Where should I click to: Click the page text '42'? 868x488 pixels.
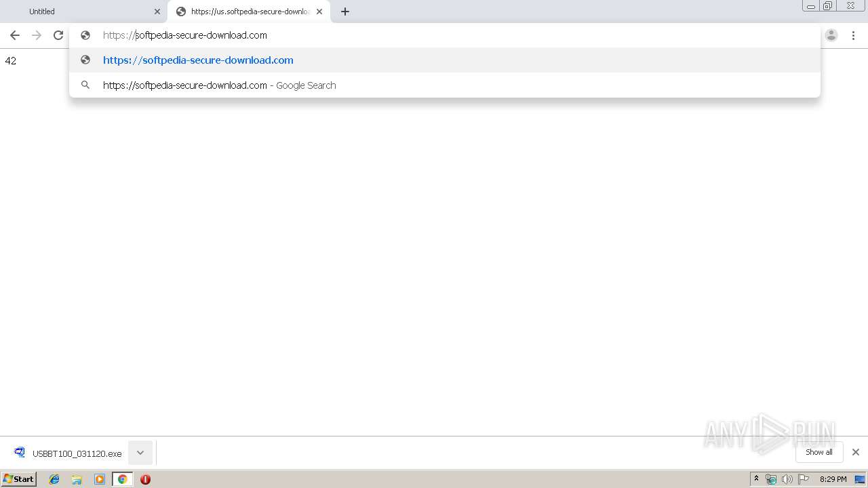[x=10, y=60]
